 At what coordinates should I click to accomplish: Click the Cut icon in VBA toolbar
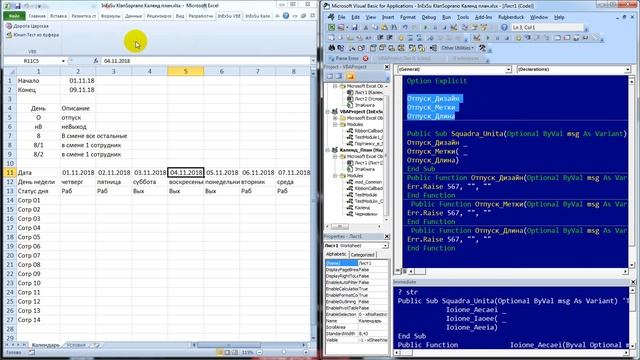coord(366,27)
